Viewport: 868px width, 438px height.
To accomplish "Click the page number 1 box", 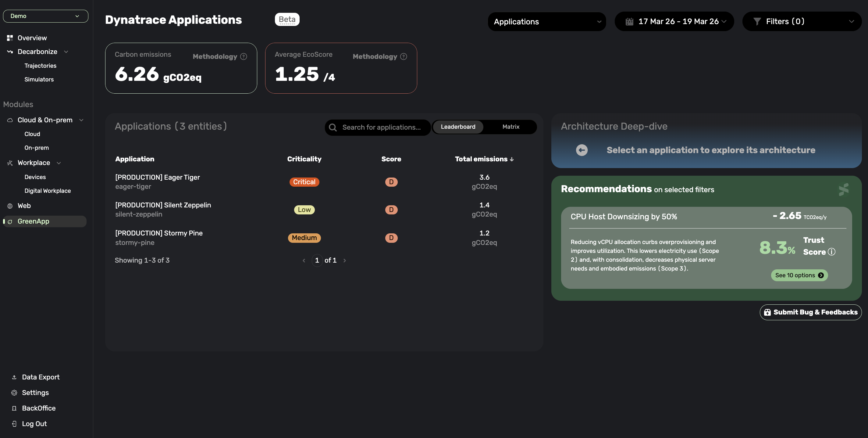I will 317,260.
